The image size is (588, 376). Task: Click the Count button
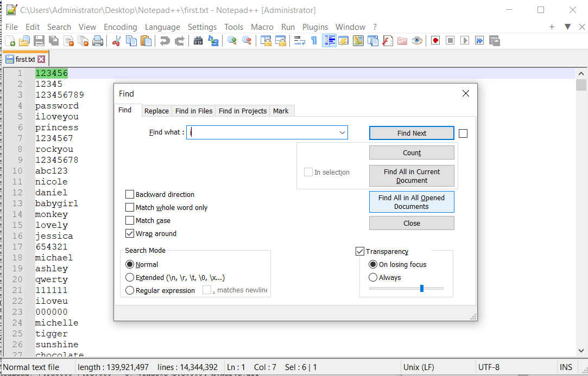(x=412, y=153)
